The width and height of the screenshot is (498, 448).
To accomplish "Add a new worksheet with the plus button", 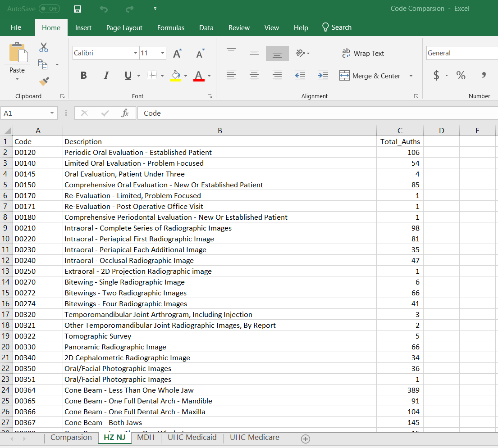I will (306, 438).
